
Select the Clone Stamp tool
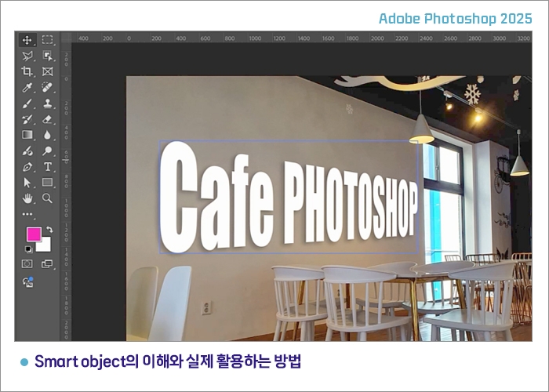pyautogui.click(x=47, y=103)
